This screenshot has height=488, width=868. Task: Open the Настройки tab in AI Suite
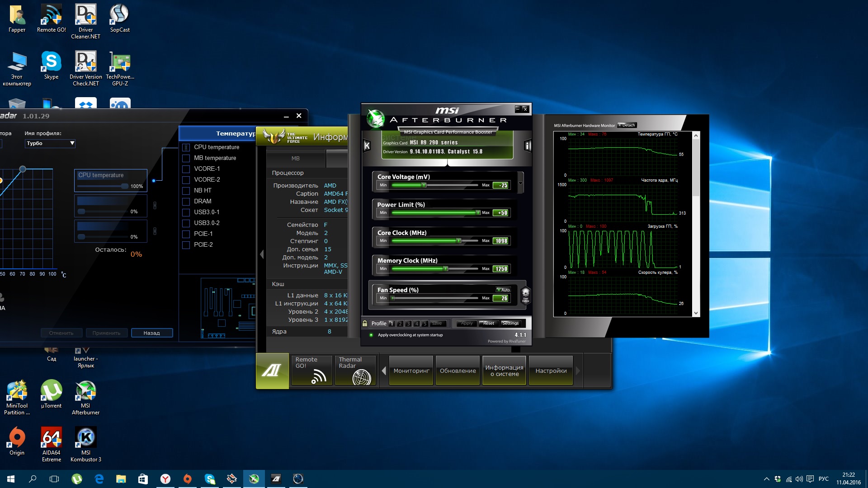(551, 371)
